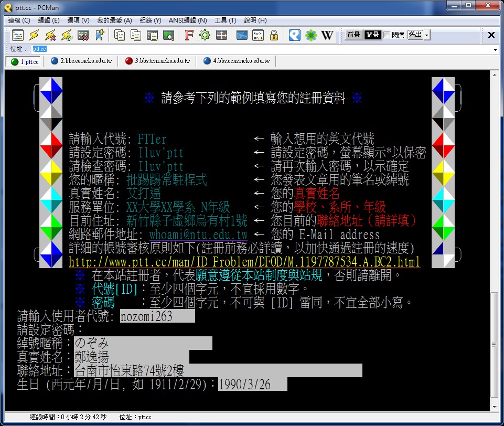Toggle the 閃爍 blink checkbox
504x426 pixels.
pos(387,35)
